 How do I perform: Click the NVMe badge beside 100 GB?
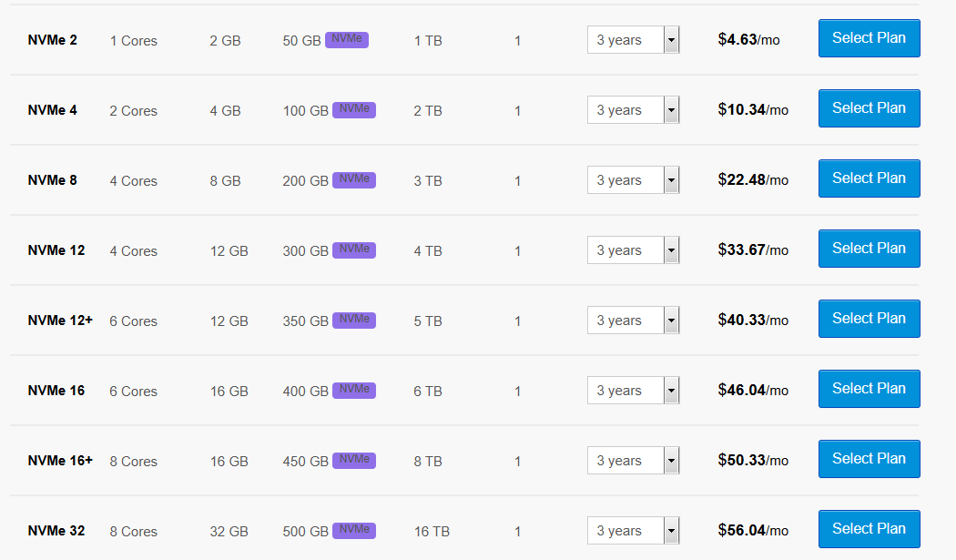coord(354,110)
